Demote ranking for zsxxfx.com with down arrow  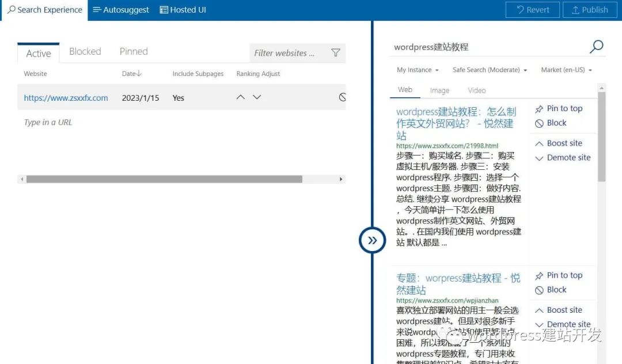coord(257,97)
